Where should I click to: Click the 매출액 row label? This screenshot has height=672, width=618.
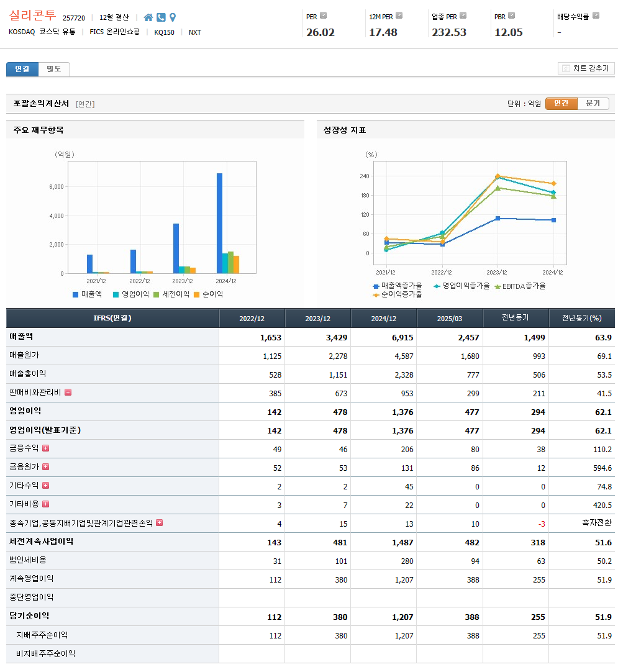pos(21,337)
